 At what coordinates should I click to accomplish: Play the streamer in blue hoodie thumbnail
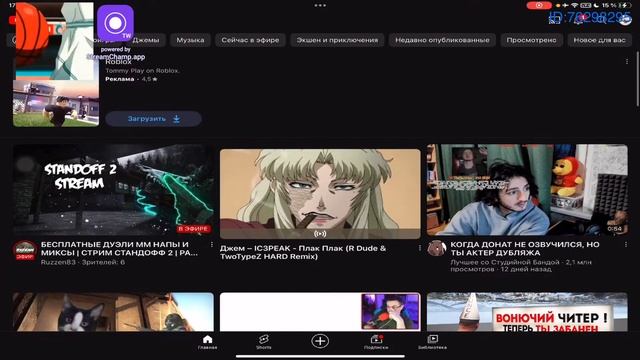(527, 190)
